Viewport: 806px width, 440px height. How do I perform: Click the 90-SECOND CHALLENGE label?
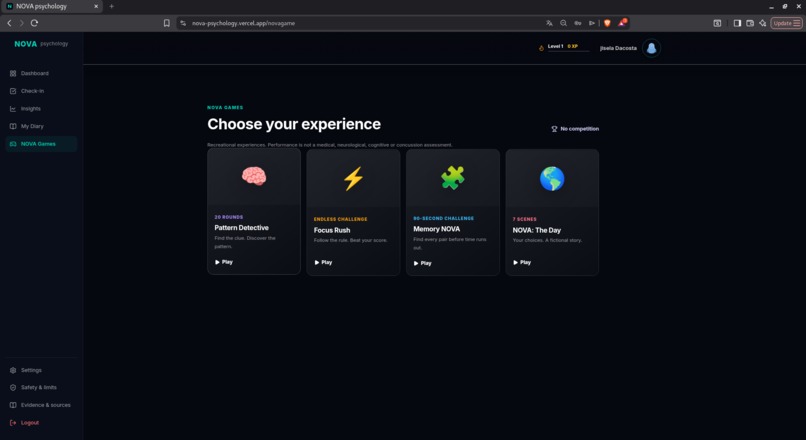click(x=444, y=218)
